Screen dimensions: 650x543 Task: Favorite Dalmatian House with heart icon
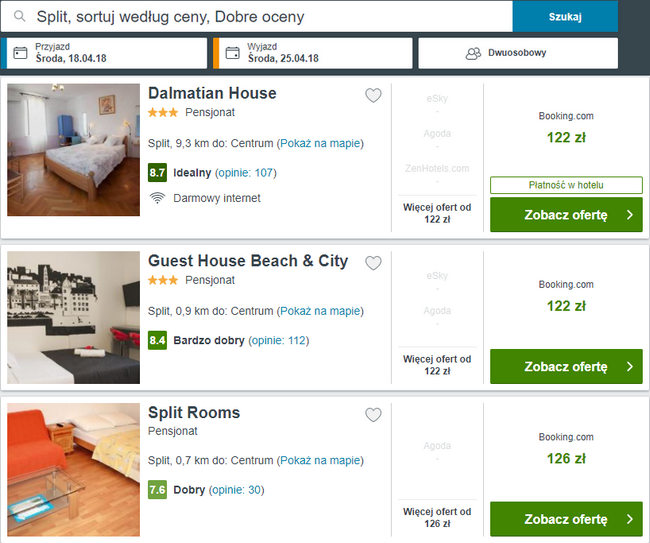[x=373, y=96]
